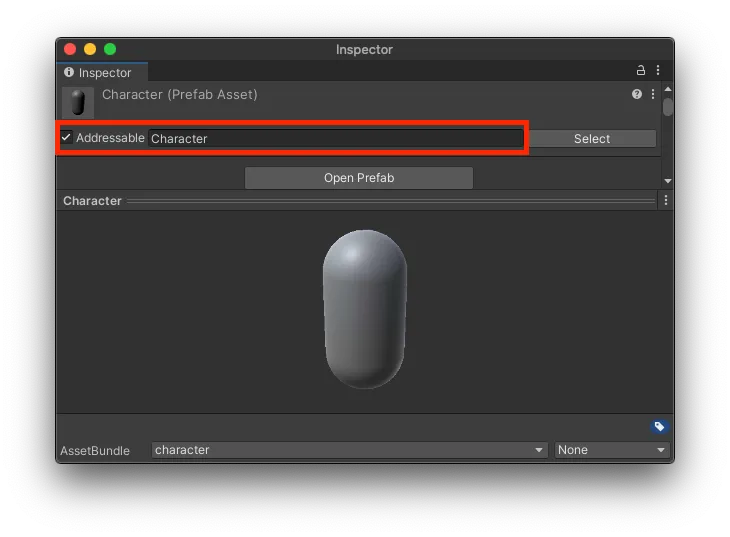Minimize the window with the yellow button
Screen dimensions: 730x537
tap(90, 49)
